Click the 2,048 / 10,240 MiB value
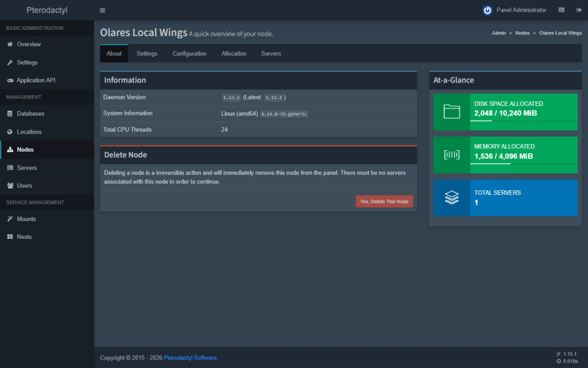Image resolution: width=588 pixels, height=368 pixels. pyautogui.click(x=506, y=113)
